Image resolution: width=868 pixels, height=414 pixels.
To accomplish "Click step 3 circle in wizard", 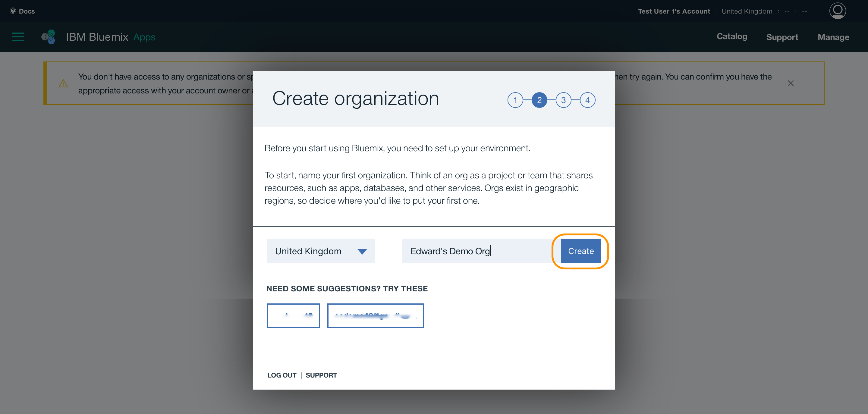I will [x=564, y=100].
